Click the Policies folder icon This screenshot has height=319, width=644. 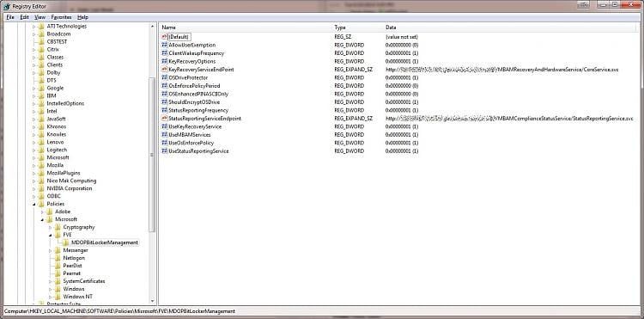click(41, 204)
